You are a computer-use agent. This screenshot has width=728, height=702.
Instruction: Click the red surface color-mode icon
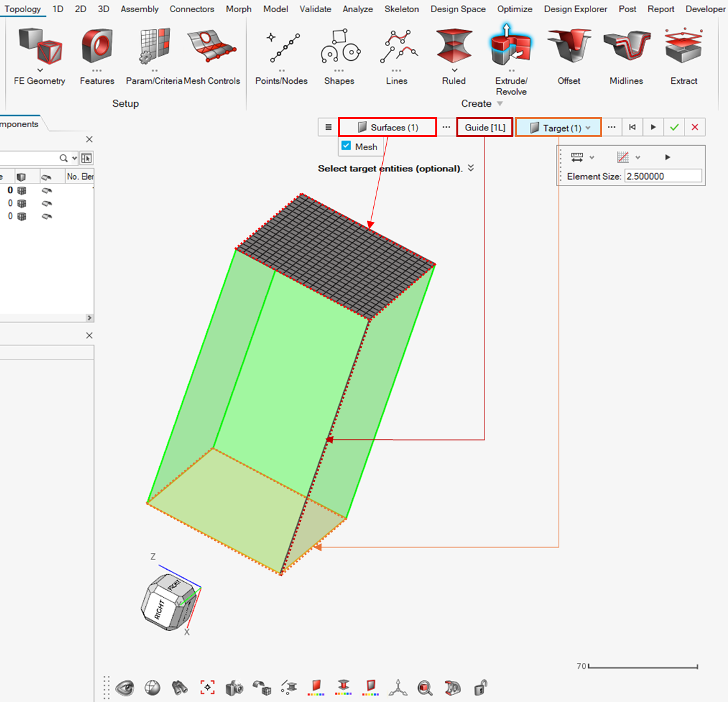coord(316,687)
